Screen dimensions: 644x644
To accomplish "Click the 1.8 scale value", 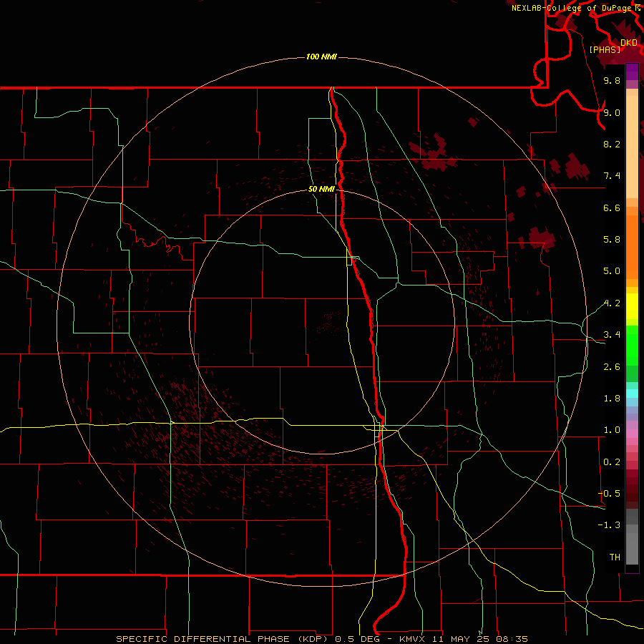I will [612, 399].
